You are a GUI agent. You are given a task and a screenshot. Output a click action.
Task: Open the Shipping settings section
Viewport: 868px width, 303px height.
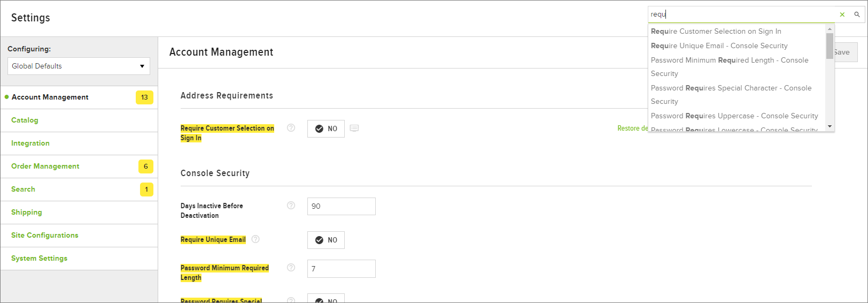(x=27, y=213)
